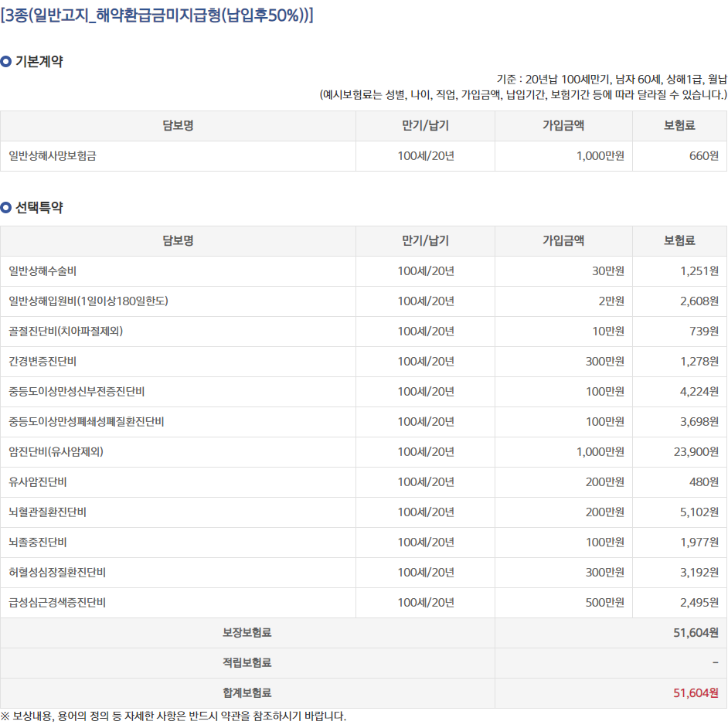Click 300만원 amount in 허혈성심장질환진단비 row
Image resolution: width=728 pixels, height=728 pixels.
tap(605, 573)
